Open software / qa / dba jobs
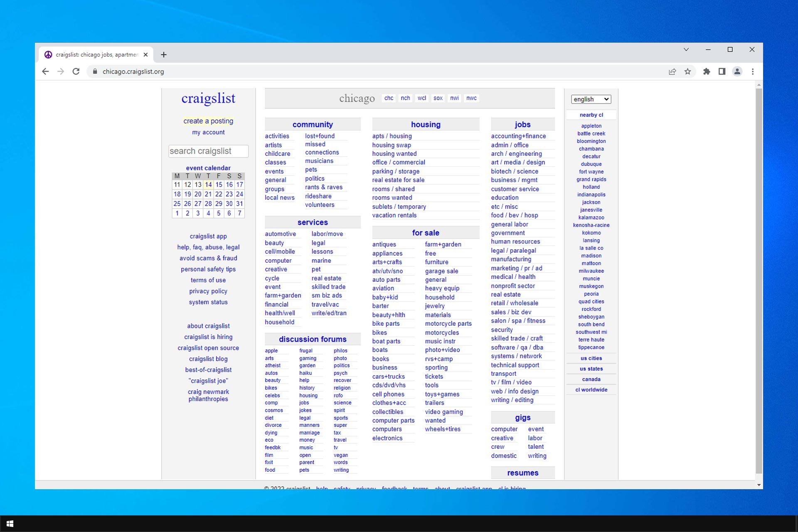The width and height of the screenshot is (798, 532). 517,347
